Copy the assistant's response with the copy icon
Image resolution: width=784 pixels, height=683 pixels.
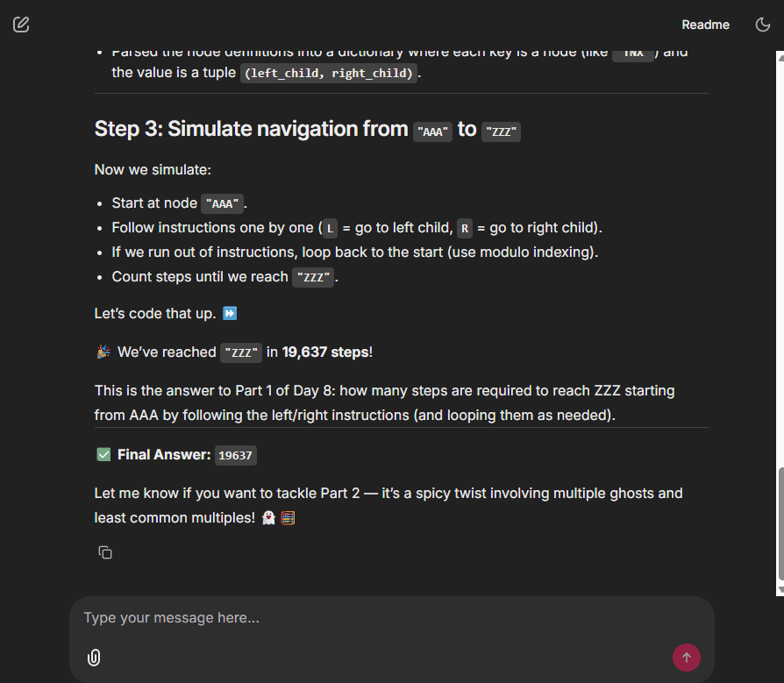coord(105,552)
